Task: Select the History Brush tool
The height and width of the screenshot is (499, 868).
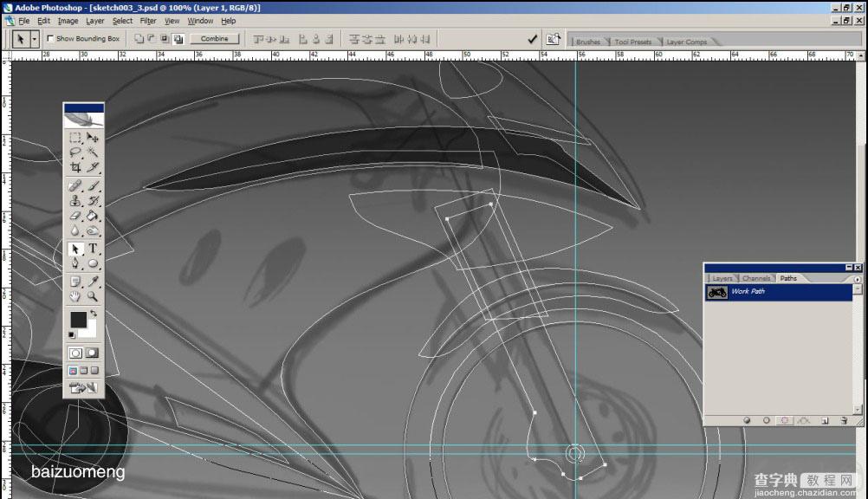Action: coord(93,200)
